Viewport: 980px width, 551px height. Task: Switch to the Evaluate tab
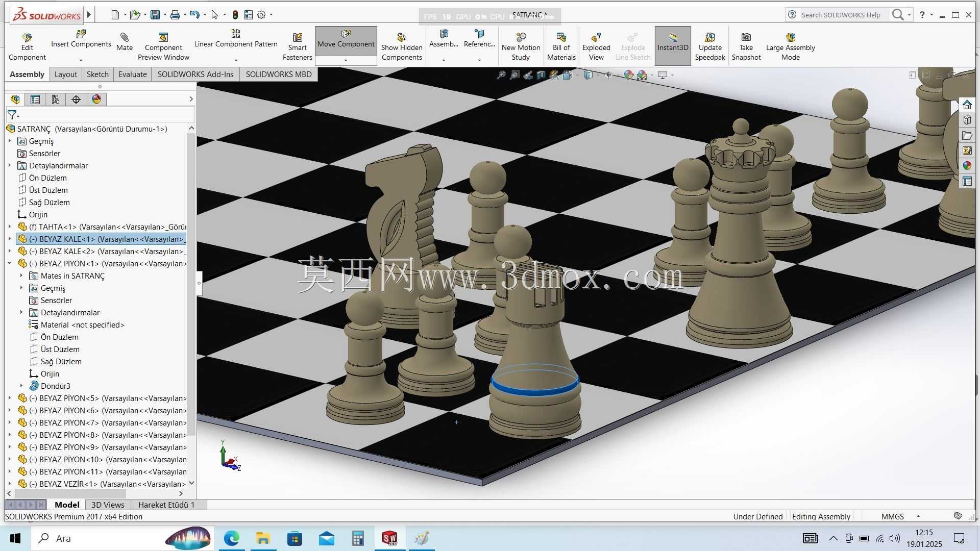[x=133, y=74]
